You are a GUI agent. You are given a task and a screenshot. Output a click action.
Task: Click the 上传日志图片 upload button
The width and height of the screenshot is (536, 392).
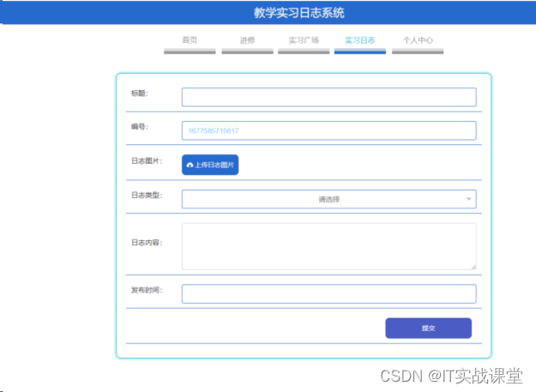pyautogui.click(x=210, y=165)
